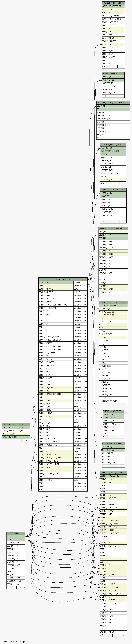Select the UNIT_AGENCY column

(113, 232)
